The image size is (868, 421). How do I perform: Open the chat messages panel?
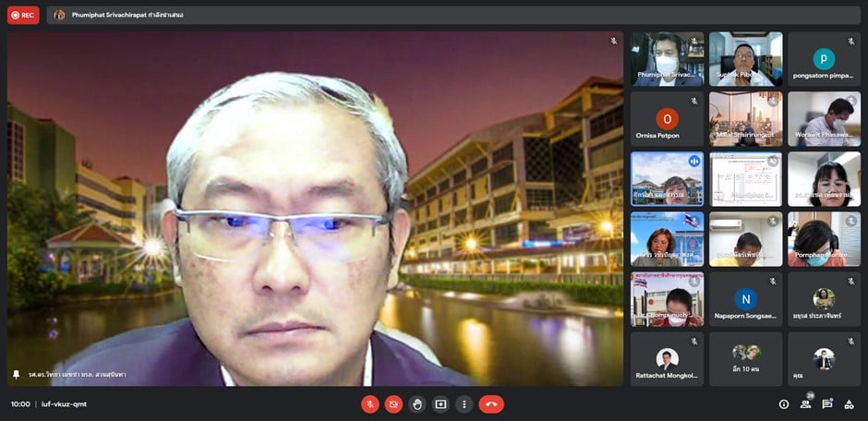(x=827, y=404)
